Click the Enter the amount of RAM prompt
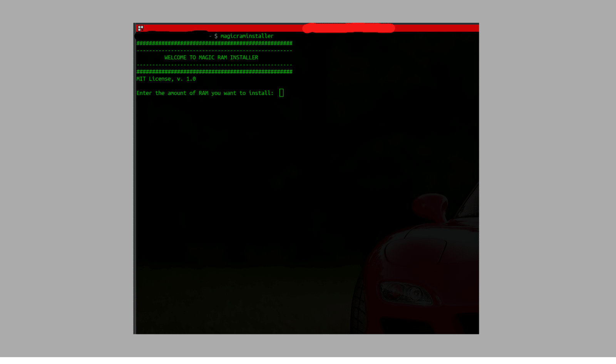Image resolution: width=616 pixels, height=364 pixels. [x=205, y=93]
